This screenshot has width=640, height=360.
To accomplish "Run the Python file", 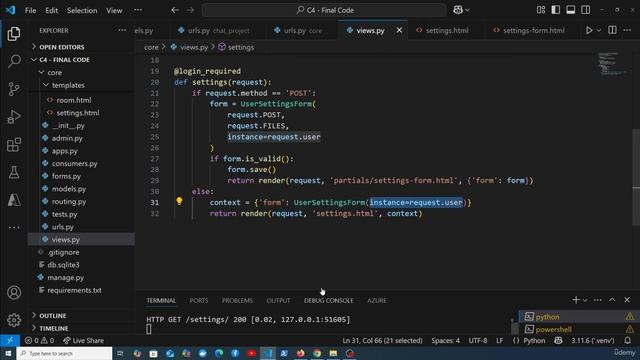I will 589,30.
